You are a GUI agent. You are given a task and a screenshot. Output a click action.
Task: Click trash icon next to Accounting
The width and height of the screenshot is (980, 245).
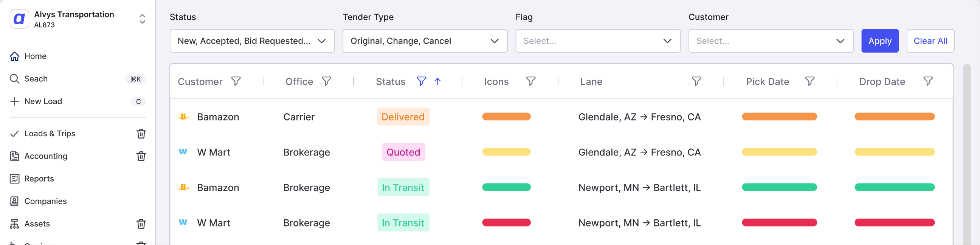click(141, 156)
